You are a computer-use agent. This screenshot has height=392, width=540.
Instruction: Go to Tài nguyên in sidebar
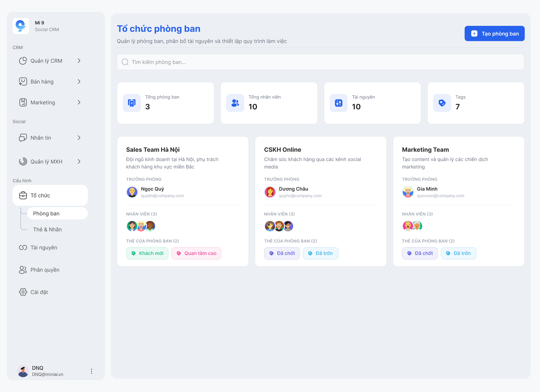tap(44, 248)
